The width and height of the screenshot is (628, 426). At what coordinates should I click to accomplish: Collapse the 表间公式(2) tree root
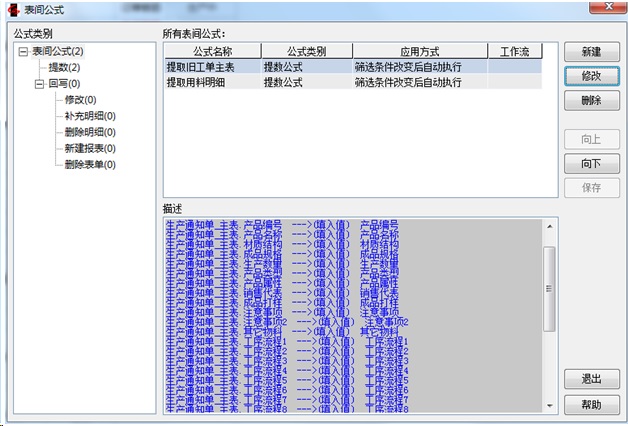tap(23, 52)
